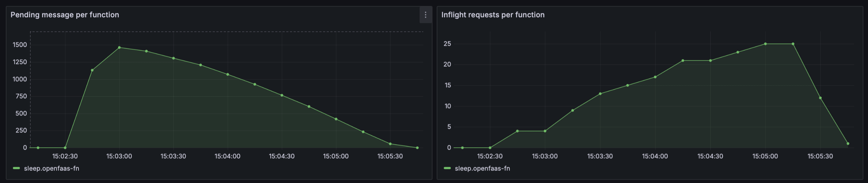Select Inflight requests data point at 15:05:30
Screen dimensions: 868x183
820,98
